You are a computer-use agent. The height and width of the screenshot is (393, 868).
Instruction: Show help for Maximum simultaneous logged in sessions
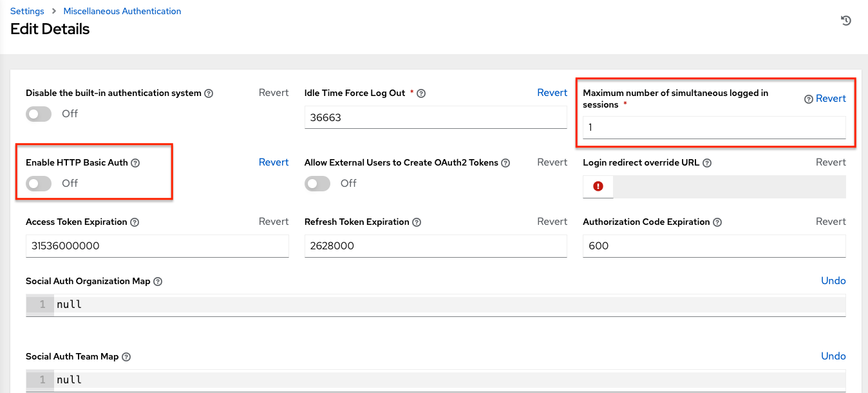coord(808,99)
